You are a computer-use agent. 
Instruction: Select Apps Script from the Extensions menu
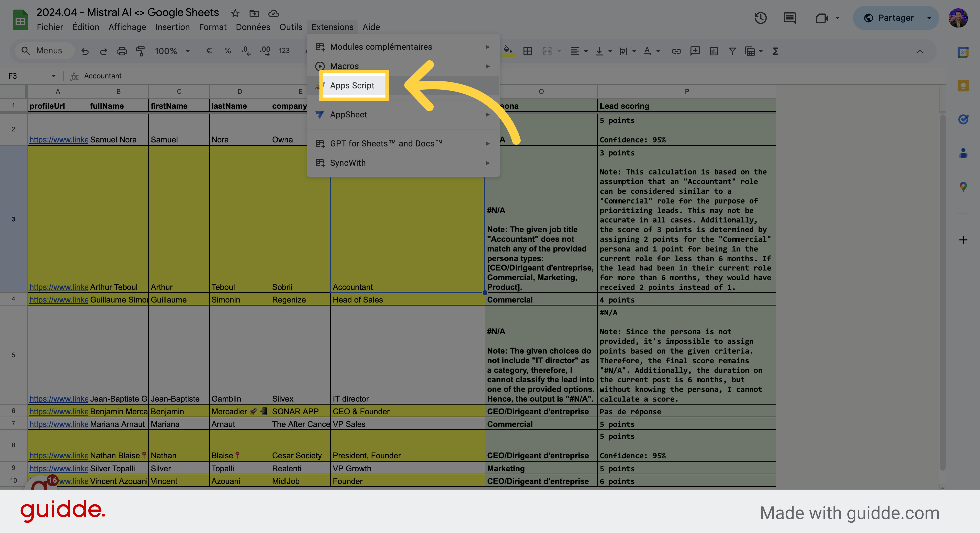pyautogui.click(x=352, y=85)
